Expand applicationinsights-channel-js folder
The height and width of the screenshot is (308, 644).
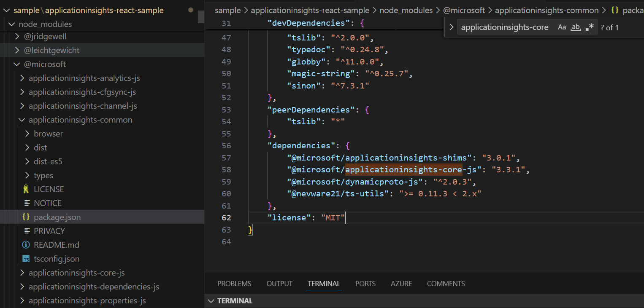click(x=22, y=106)
